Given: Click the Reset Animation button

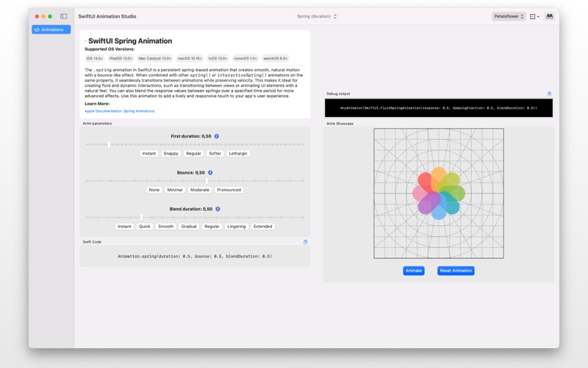Looking at the screenshot, I should click(x=456, y=271).
